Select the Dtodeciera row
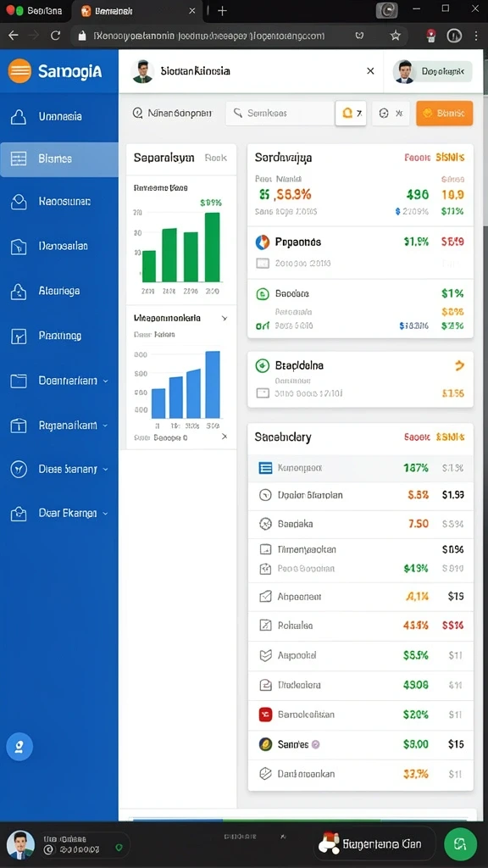Image resolution: width=488 pixels, height=868 pixels. (x=360, y=685)
